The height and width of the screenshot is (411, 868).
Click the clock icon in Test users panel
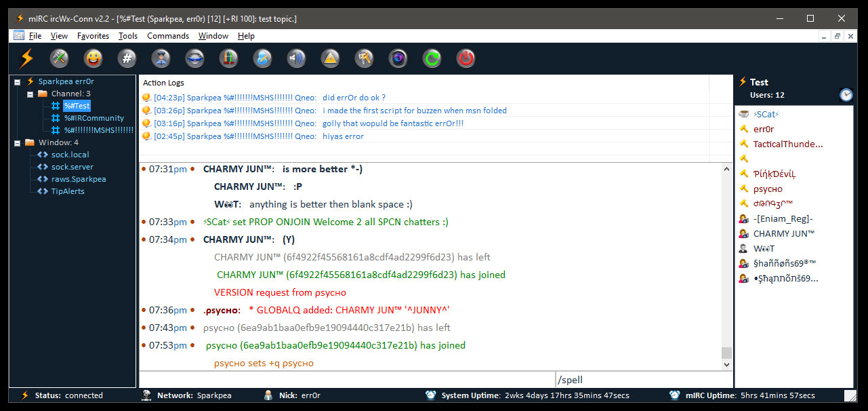[x=846, y=94]
